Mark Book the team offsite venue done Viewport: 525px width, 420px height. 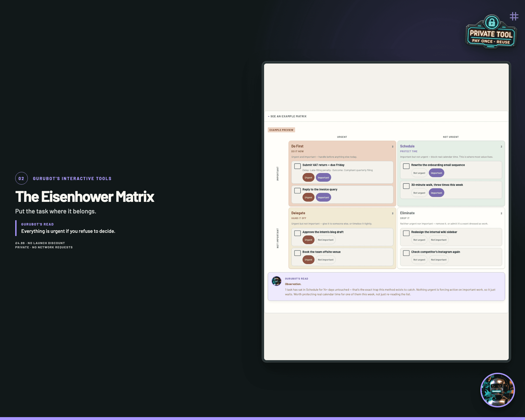(297, 253)
